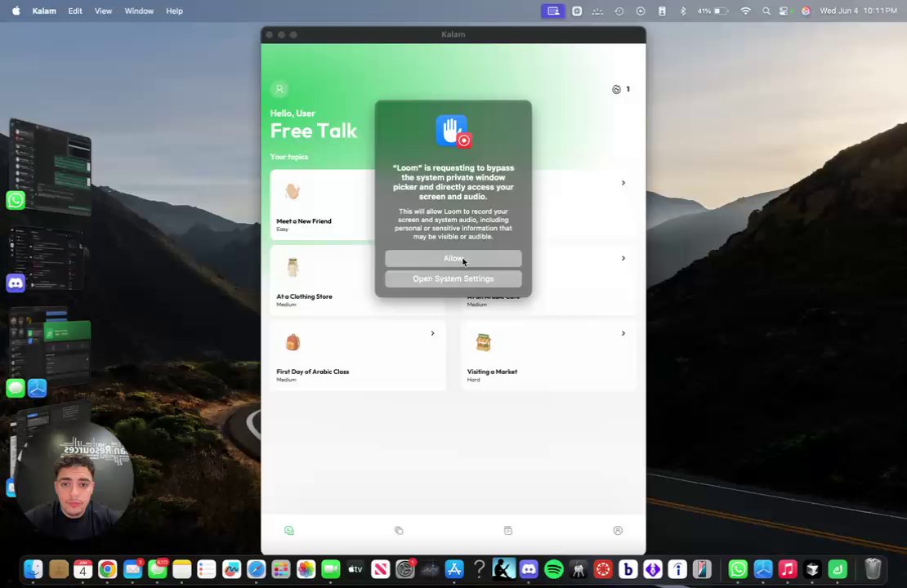Open the Trash in the dock

pos(873,569)
